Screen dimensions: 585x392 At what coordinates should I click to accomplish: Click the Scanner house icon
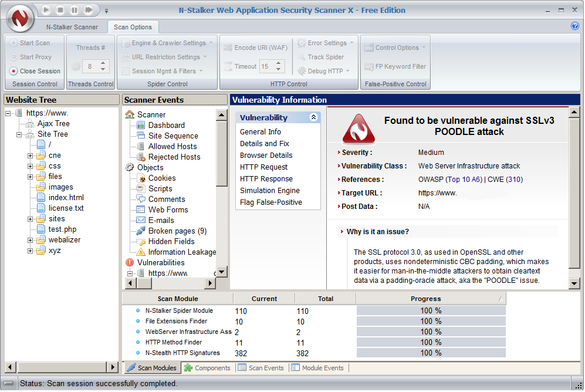coord(130,114)
